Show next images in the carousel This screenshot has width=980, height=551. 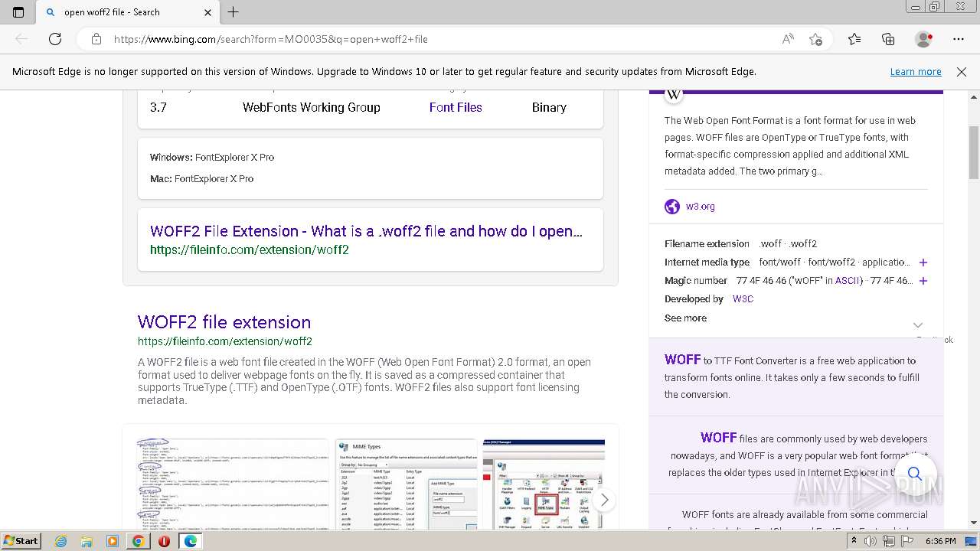(x=604, y=500)
